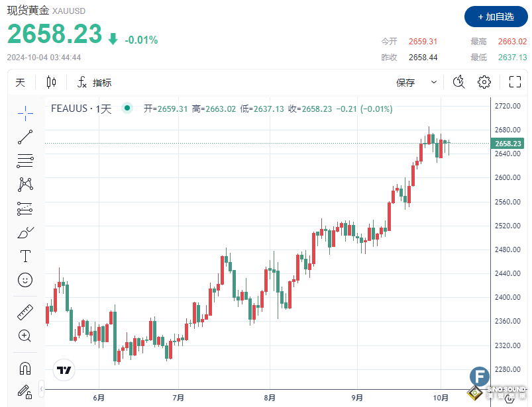Open the candlestick chart type selector
The width and height of the screenshot is (532, 407).
click(52, 82)
